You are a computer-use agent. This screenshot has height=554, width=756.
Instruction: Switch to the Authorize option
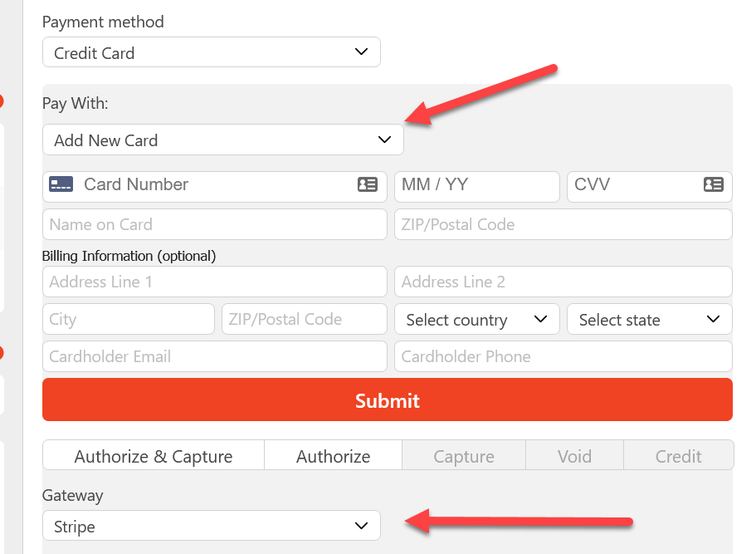pyautogui.click(x=333, y=455)
